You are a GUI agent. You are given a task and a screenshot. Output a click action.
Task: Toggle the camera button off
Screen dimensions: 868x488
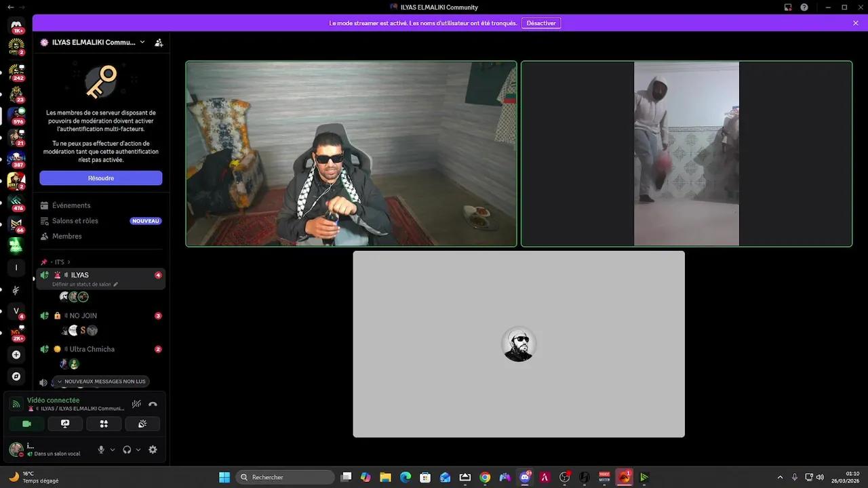coord(27,424)
